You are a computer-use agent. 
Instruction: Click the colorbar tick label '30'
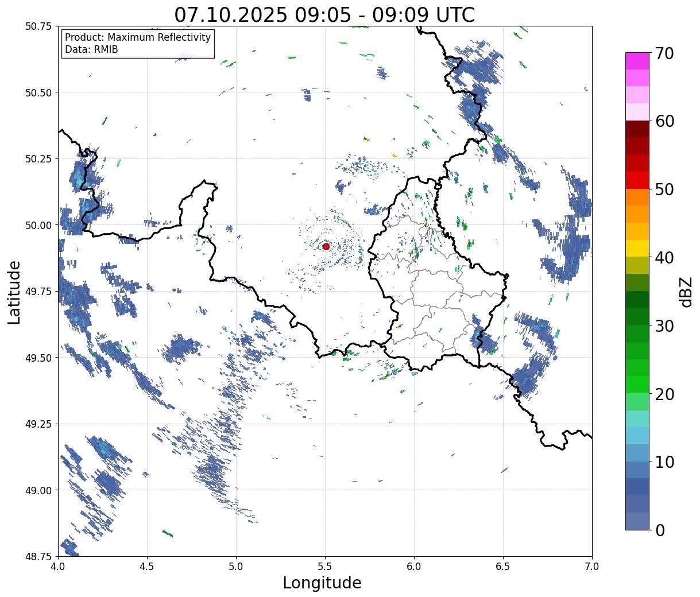[664, 326]
